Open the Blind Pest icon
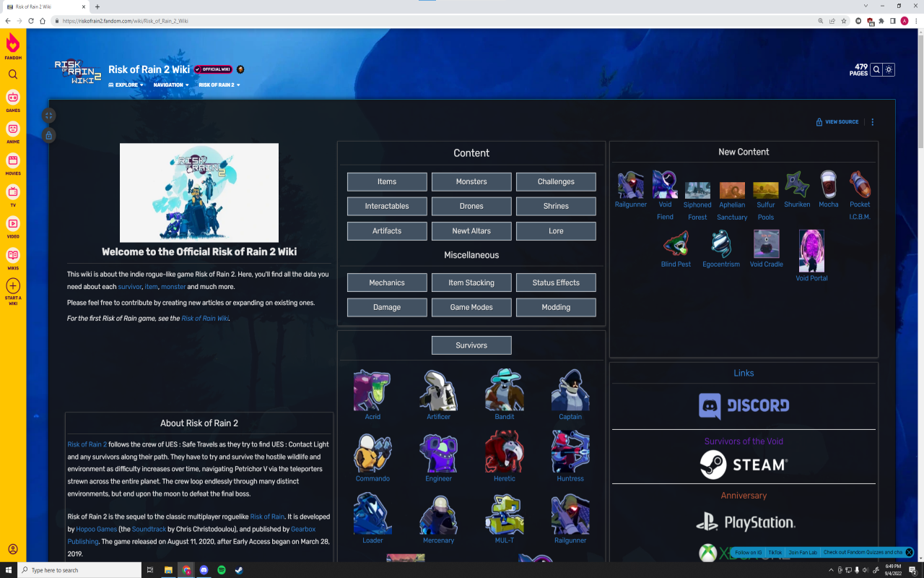The height and width of the screenshot is (578, 924). tap(676, 244)
